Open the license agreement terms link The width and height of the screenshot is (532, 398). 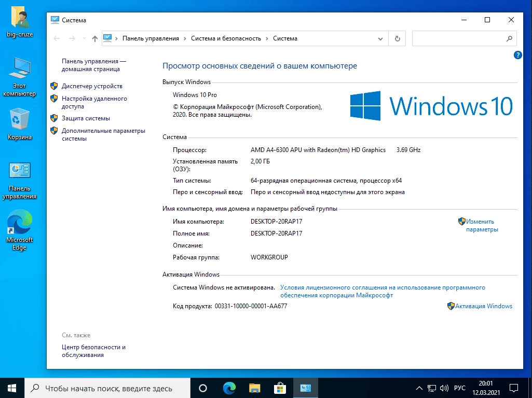tap(383, 292)
